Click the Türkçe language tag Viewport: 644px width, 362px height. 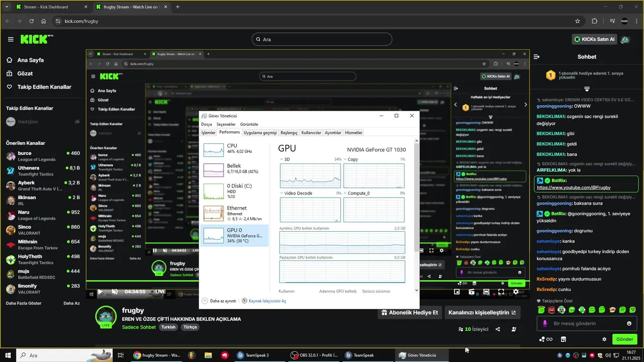point(190,327)
